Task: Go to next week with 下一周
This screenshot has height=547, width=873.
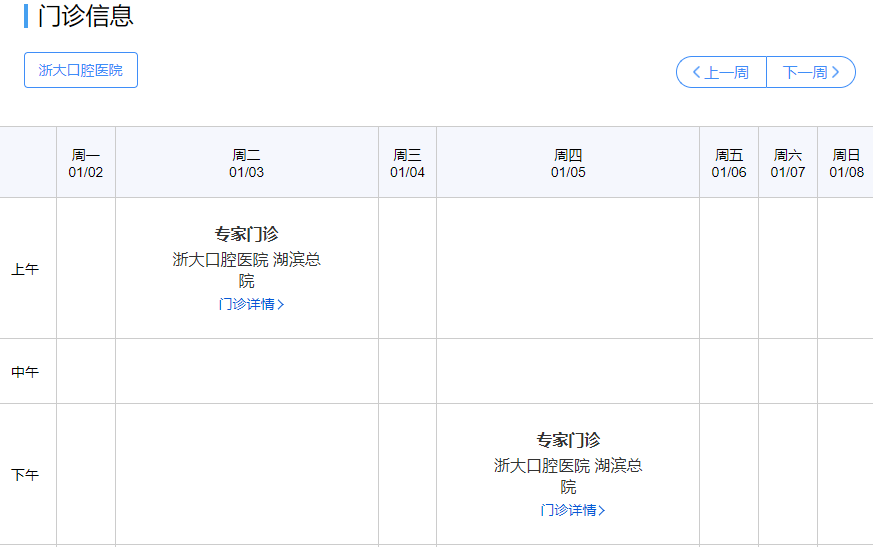Action: [811, 72]
